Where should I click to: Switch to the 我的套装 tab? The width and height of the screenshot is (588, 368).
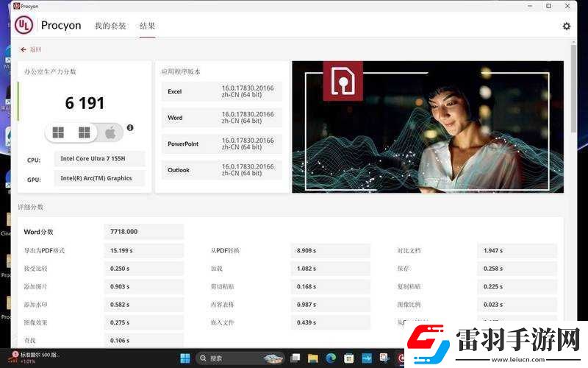[110, 26]
